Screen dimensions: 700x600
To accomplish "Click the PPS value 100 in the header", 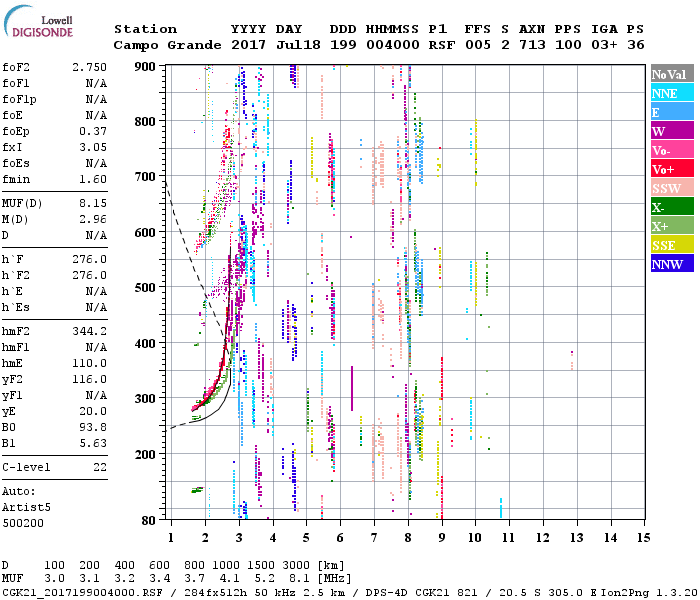I will (568, 45).
